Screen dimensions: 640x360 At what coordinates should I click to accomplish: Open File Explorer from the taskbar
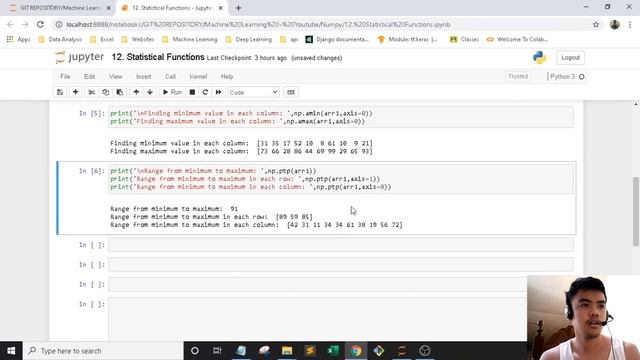[287, 351]
